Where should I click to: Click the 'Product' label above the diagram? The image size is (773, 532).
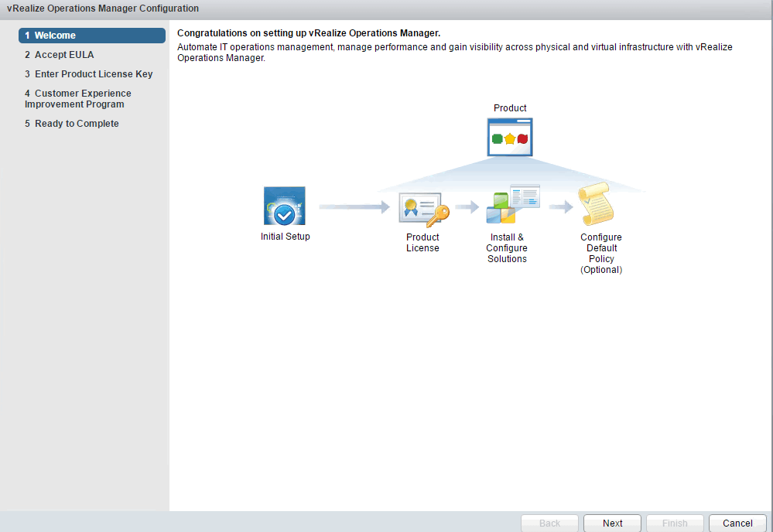click(510, 108)
